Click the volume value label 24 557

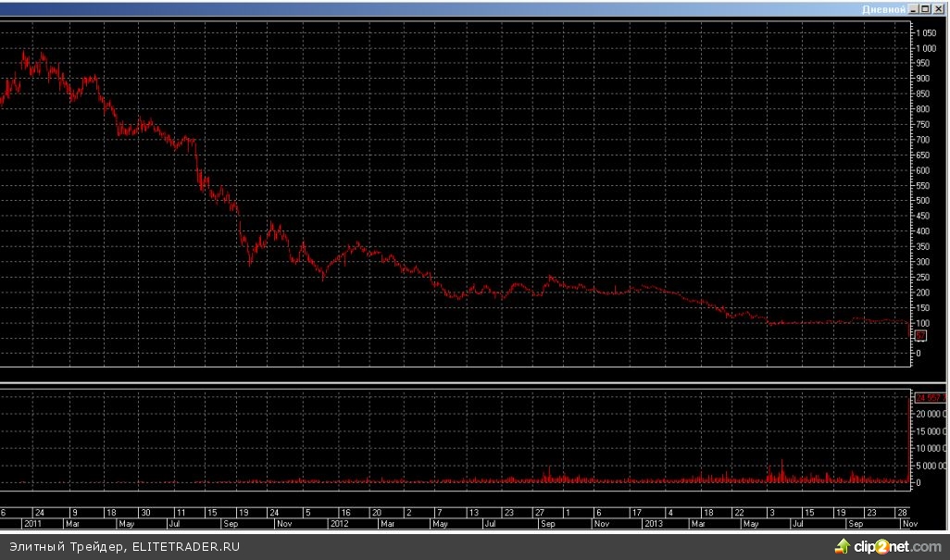pyautogui.click(x=930, y=397)
